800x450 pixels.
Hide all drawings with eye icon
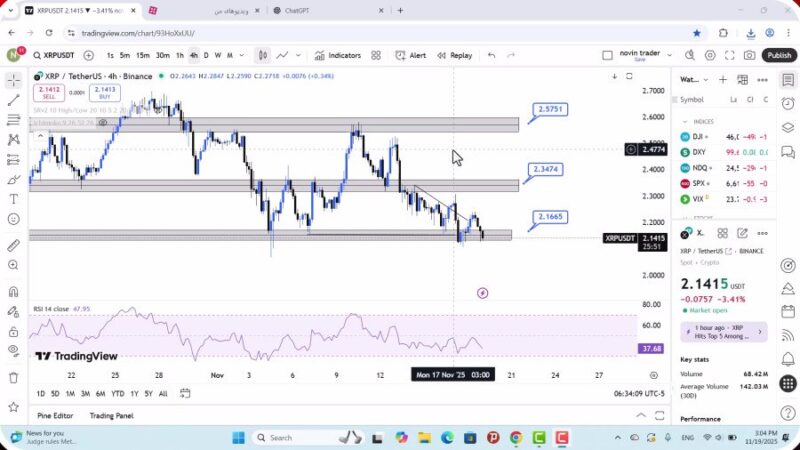13,350
